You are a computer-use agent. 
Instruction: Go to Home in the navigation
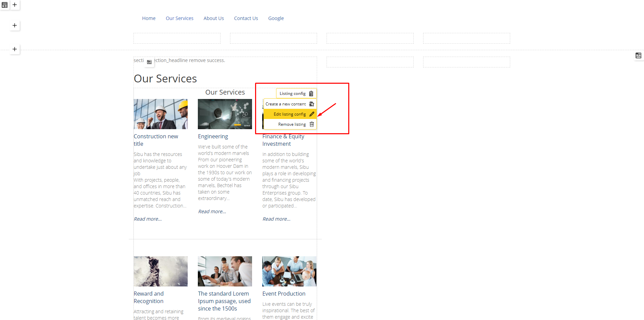[x=149, y=18]
